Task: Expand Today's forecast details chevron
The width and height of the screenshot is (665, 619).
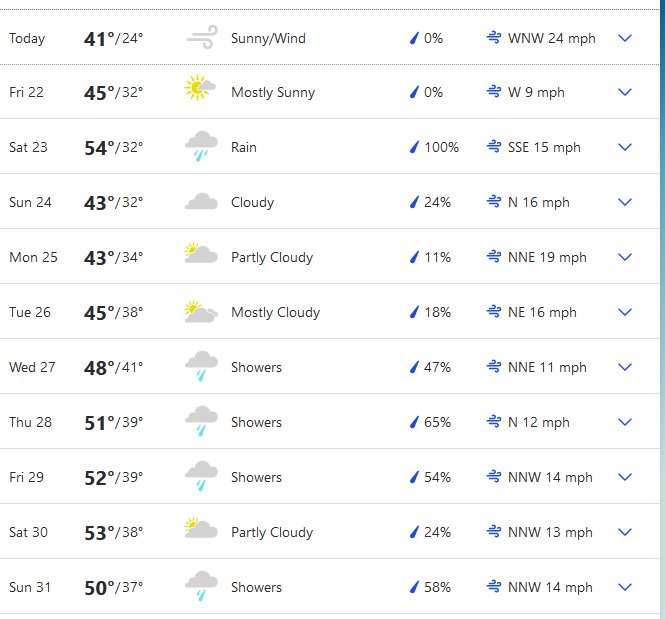Action: [625, 38]
